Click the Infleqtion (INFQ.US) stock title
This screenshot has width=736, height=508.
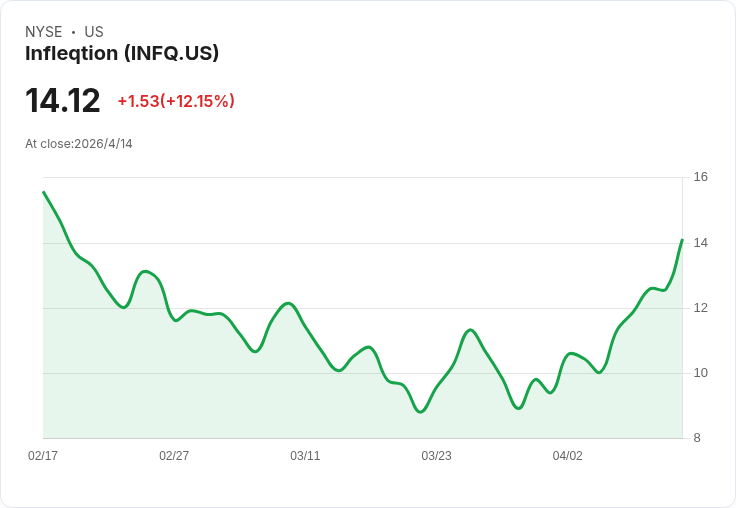(x=122, y=54)
